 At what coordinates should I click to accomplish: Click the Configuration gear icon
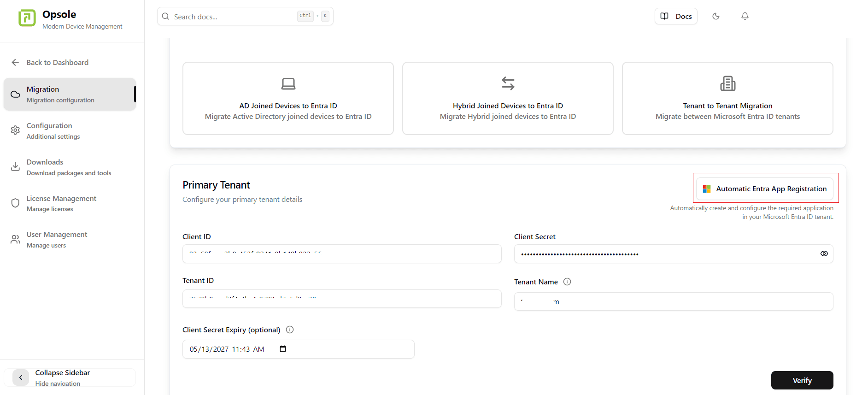coord(15,130)
